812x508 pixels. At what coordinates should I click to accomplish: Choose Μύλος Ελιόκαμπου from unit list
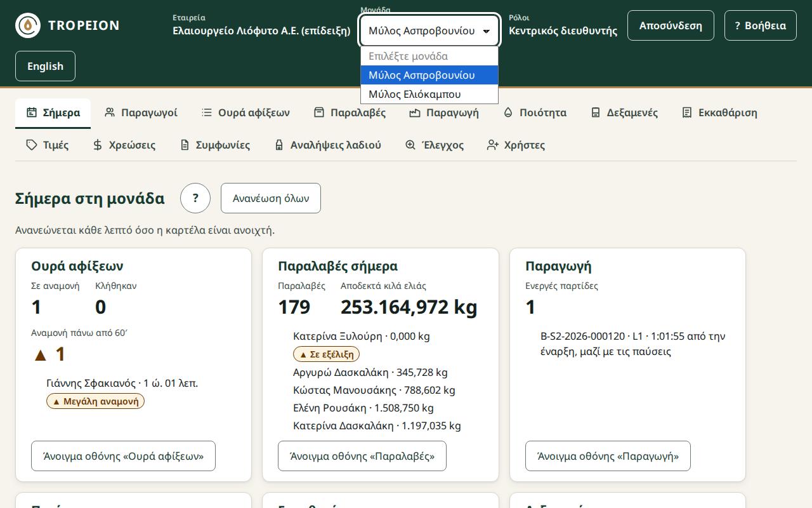click(x=429, y=94)
